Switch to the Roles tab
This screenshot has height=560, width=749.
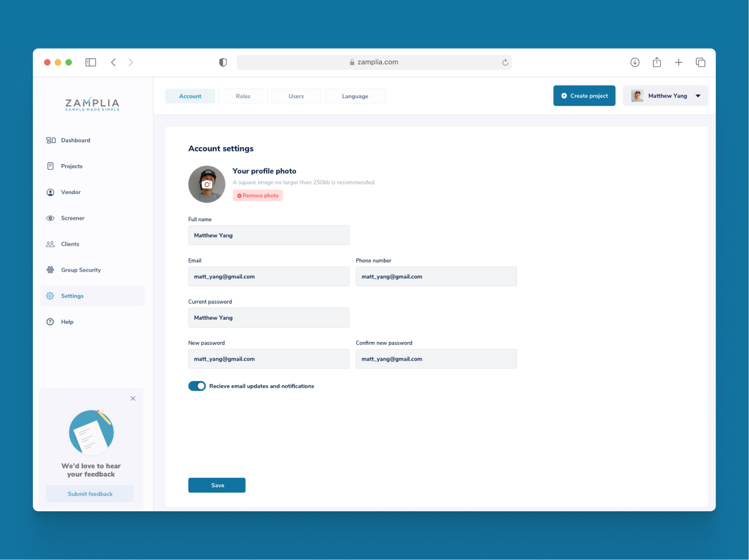coord(243,96)
